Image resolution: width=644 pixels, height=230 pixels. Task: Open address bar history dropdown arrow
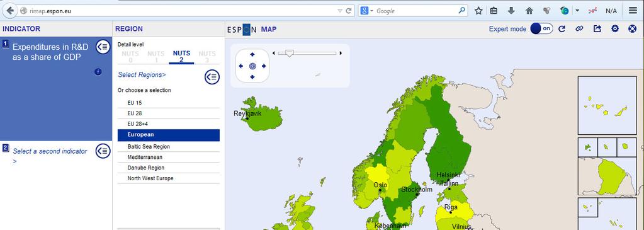(x=339, y=11)
